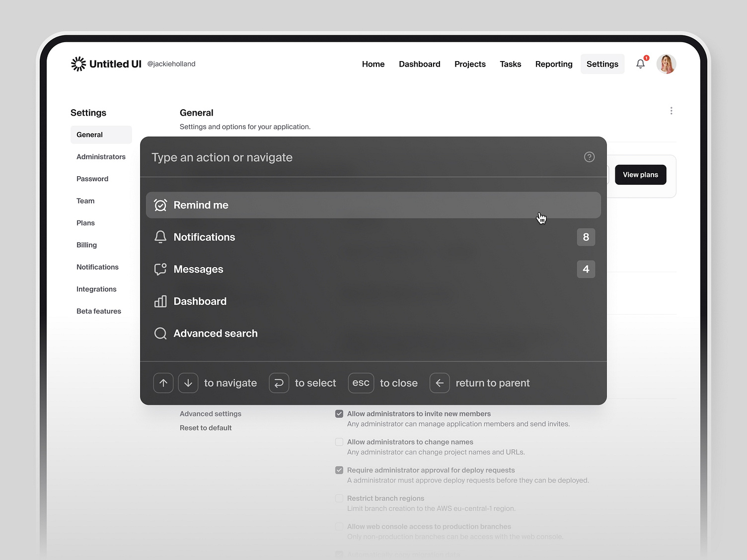This screenshot has width=747, height=560.
Task: Uncheck allow administrators to invite new members
Action: [339, 414]
